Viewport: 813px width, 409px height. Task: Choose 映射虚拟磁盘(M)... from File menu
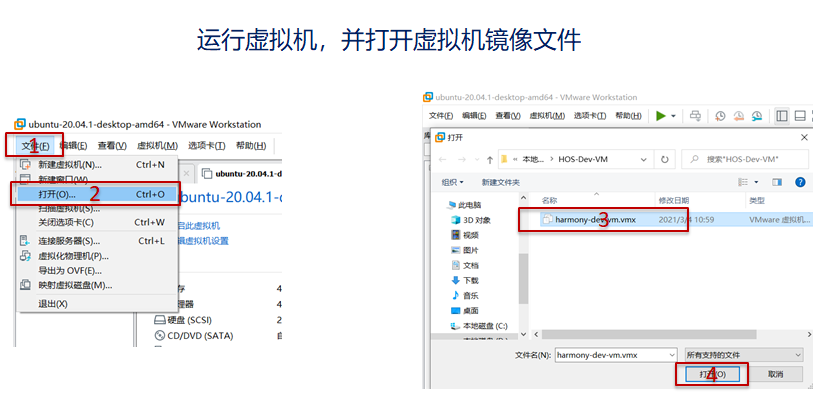click(97, 285)
